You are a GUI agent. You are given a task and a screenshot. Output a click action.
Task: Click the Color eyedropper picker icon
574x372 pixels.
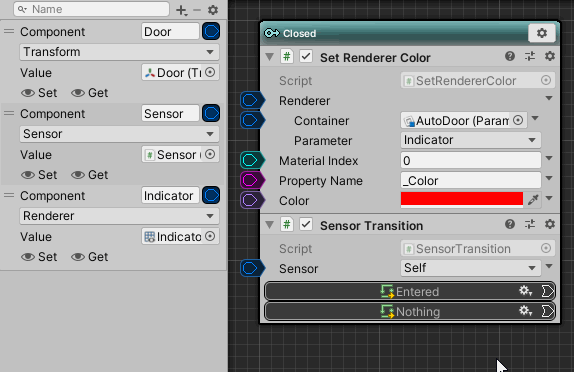[x=533, y=200]
